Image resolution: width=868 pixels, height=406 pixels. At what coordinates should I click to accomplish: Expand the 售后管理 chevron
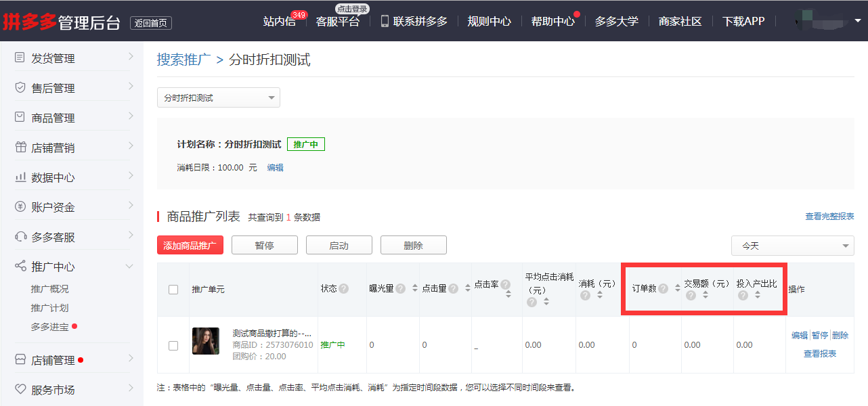tap(130, 87)
